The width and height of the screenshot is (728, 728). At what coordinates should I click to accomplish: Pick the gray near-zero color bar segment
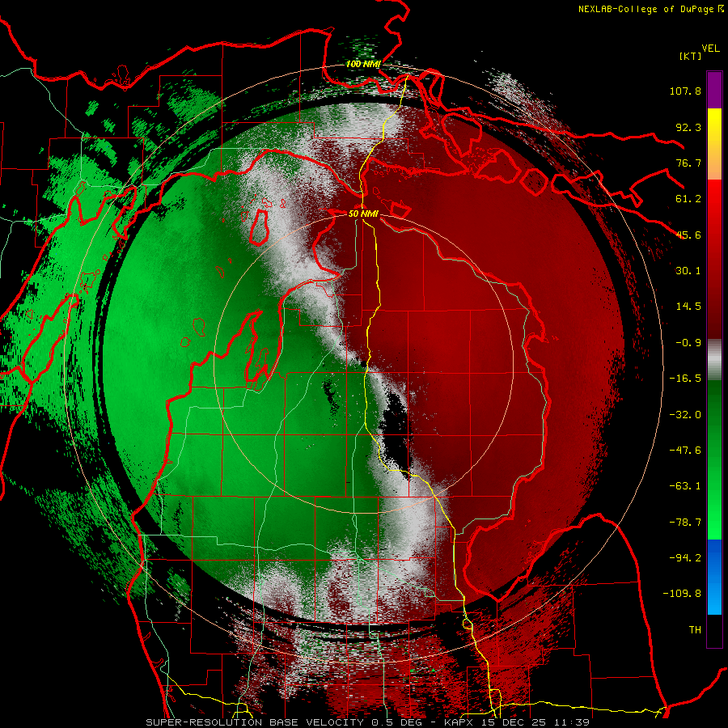(714, 360)
